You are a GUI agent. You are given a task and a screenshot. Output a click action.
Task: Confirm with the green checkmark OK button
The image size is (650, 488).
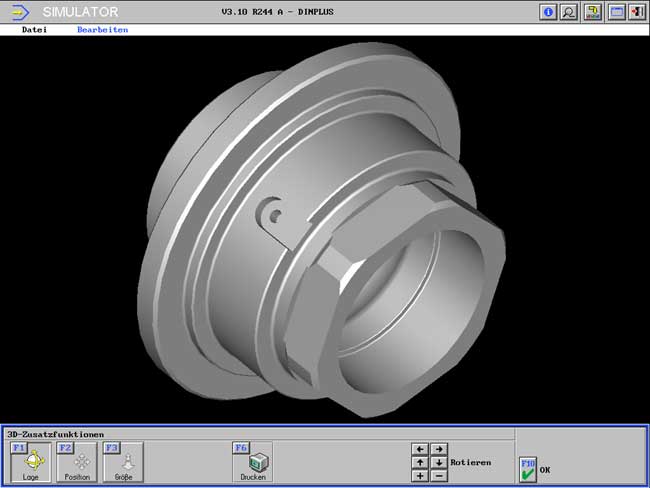(x=528, y=469)
